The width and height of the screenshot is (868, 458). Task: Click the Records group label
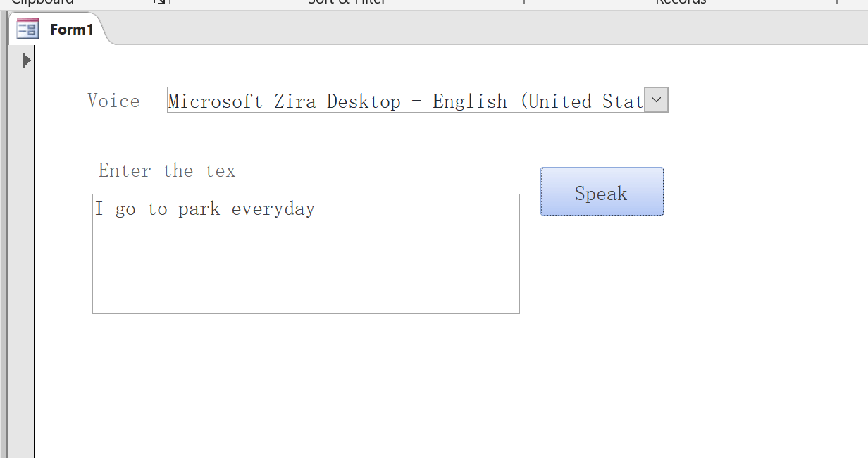[x=681, y=2]
